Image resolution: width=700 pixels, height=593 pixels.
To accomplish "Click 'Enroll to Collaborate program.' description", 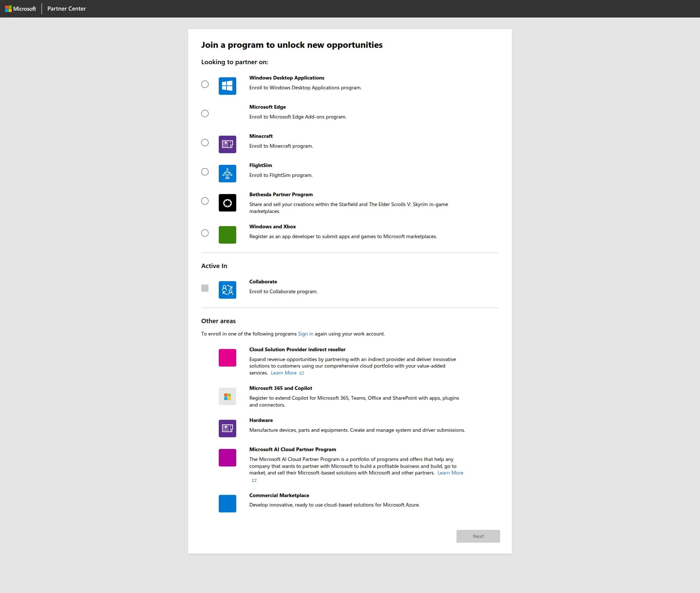I will coord(284,291).
